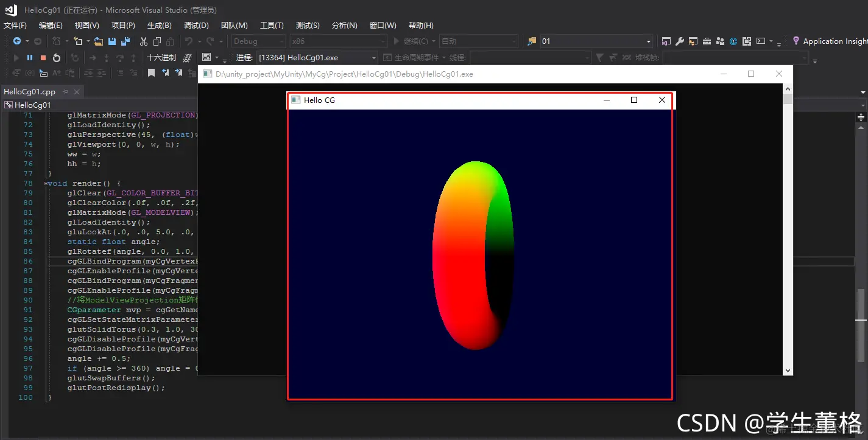
Task: Open the 线程 thread dropdown
Action: [530, 58]
